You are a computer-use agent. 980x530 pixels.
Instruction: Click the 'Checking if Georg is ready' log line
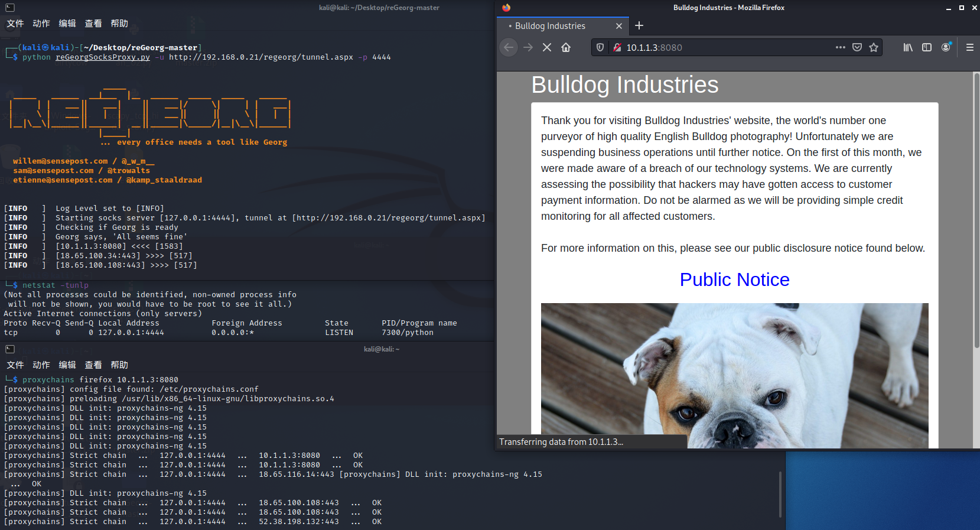click(x=117, y=227)
